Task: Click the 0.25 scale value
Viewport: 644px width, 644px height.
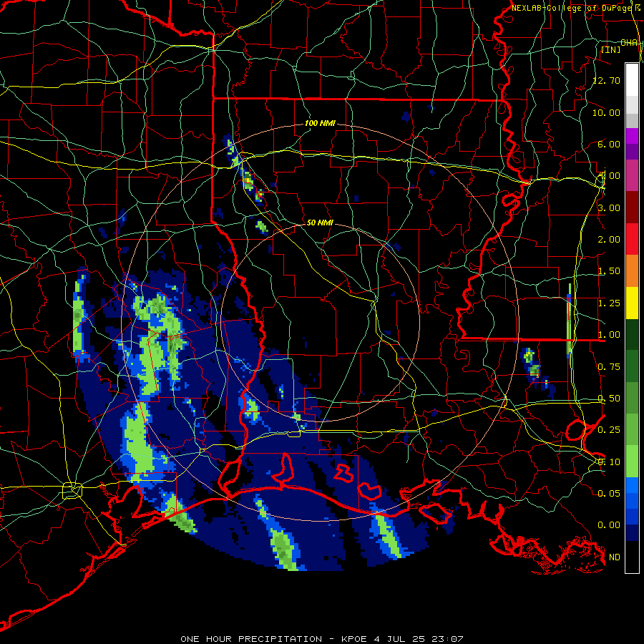Action: tap(609, 430)
